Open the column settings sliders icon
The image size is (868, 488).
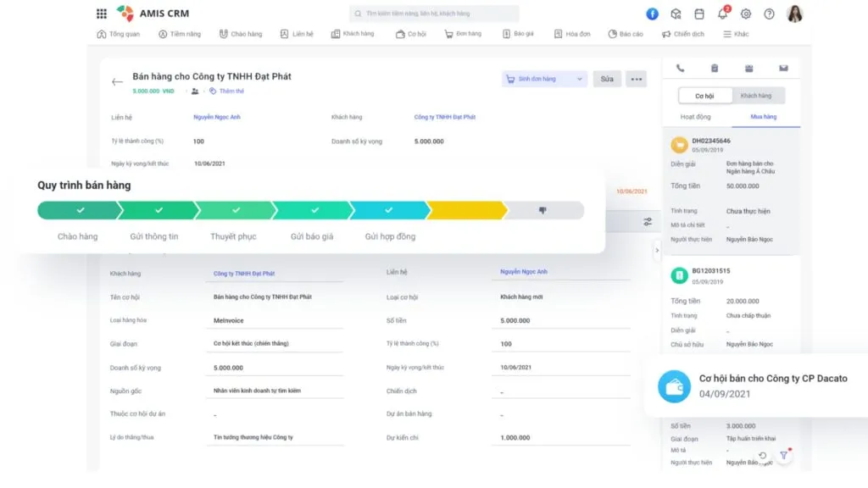[648, 222]
